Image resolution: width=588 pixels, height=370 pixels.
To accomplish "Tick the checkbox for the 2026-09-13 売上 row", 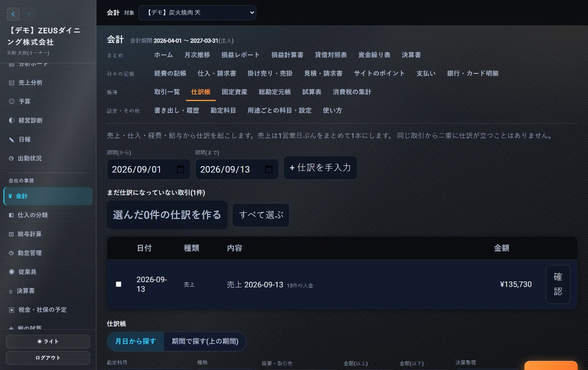I will pos(118,284).
